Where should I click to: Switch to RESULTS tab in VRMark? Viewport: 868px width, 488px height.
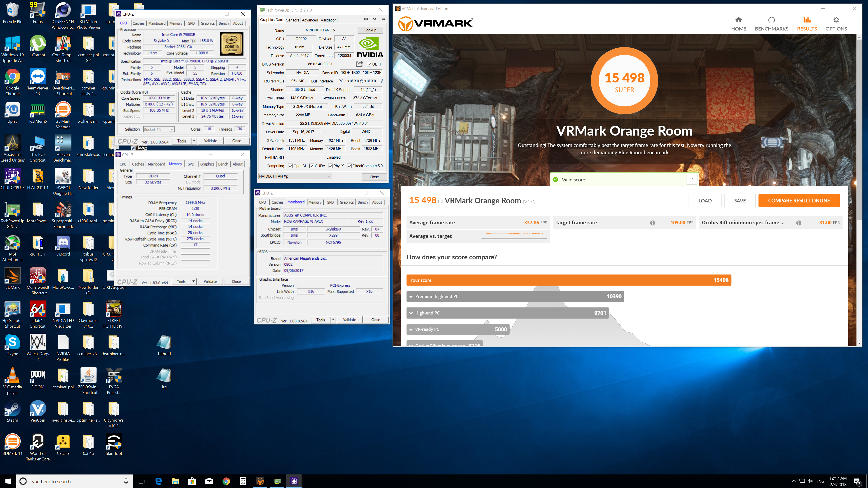(807, 23)
